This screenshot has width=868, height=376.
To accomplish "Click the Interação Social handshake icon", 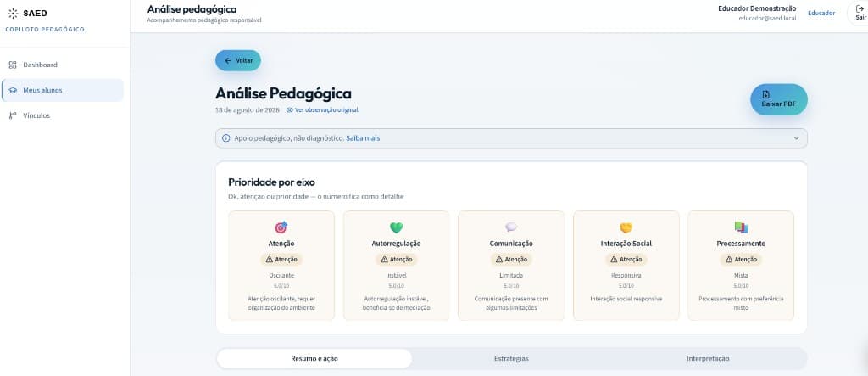I will (626, 227).
